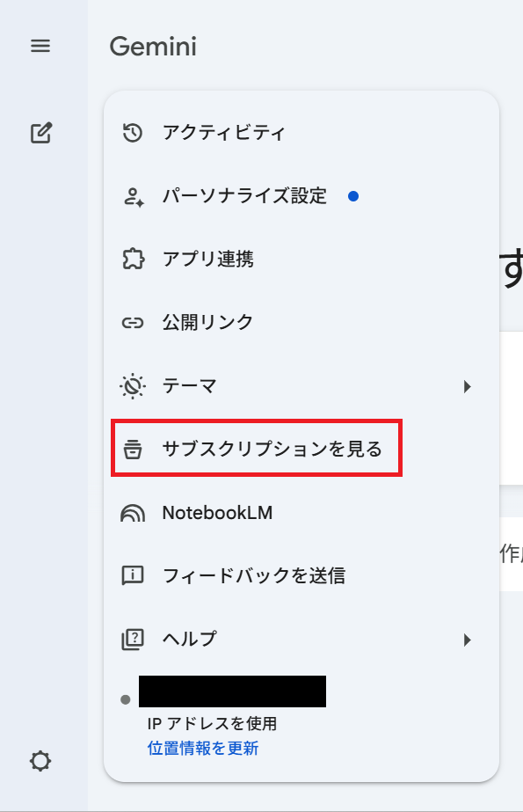Screen dimensions: 523x812
Task: Click the help icon next to ヘルプ
Action: [x=132, y=639]
